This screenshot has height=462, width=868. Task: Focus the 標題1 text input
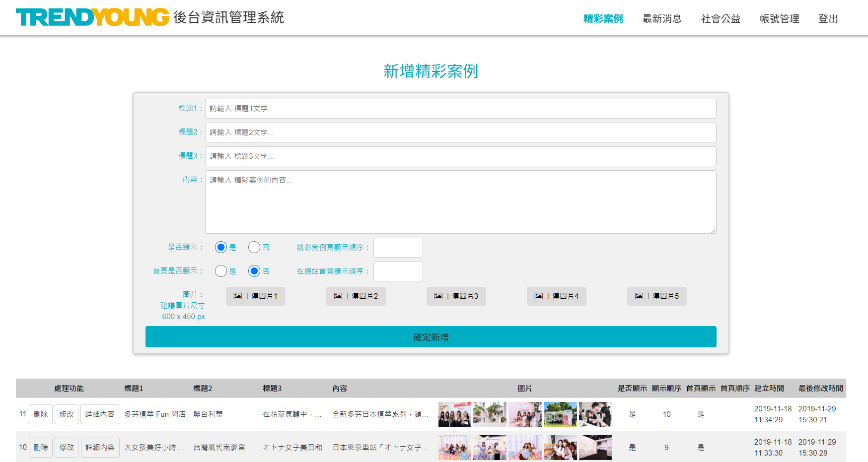pos(460,109)
